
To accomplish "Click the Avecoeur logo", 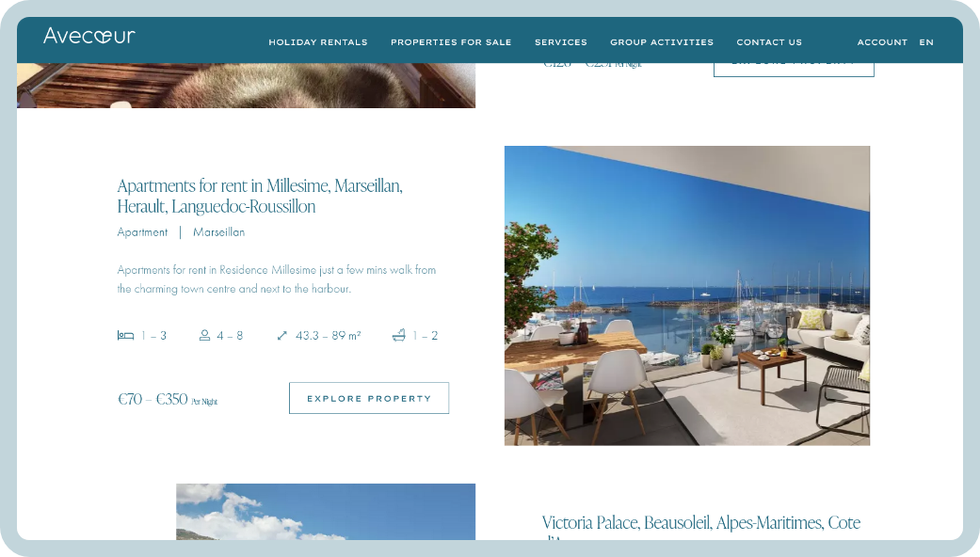I will [x=89, y=36].
